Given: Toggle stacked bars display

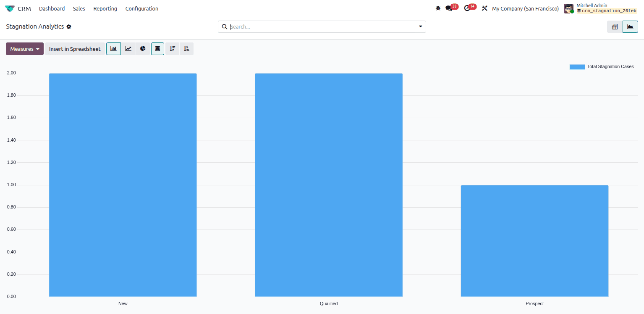Looking at the screenshot, I should [157, 48].
